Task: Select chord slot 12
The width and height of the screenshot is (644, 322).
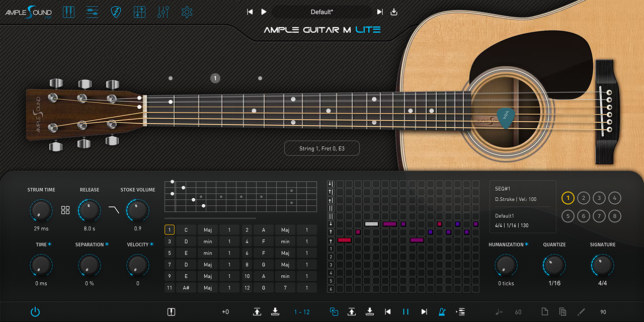Action: 247,288
